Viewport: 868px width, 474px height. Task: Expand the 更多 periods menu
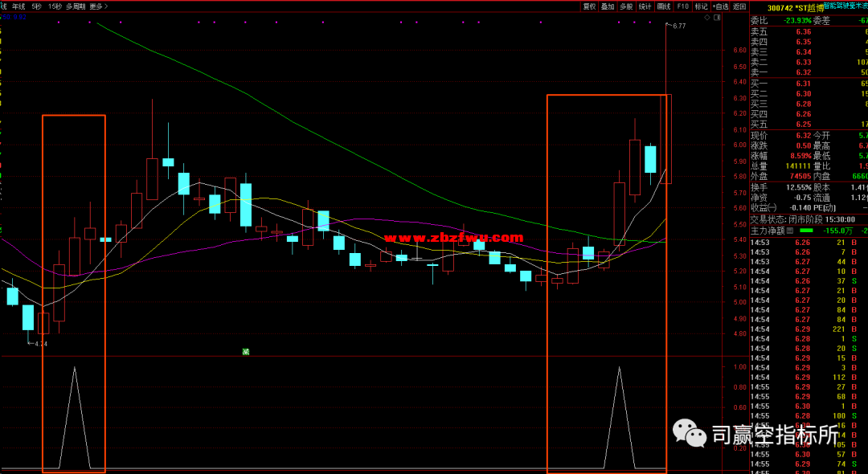coord(98,6)
